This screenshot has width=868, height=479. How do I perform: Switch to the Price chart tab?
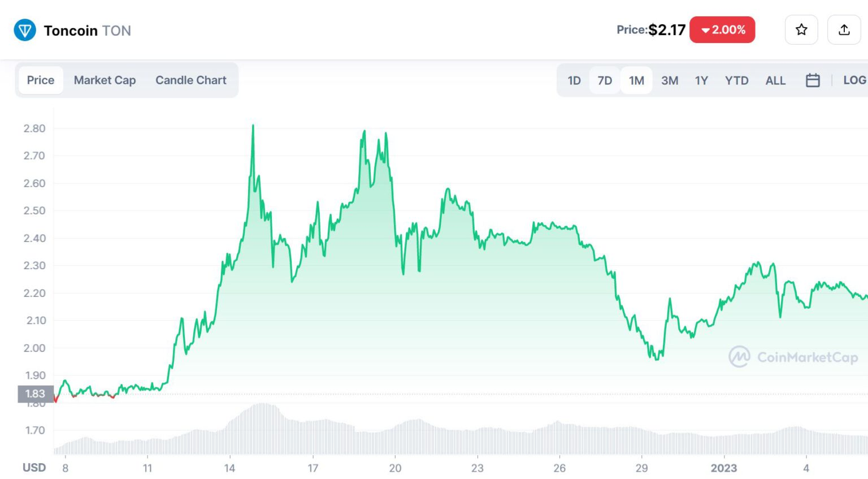pyautogui.click(x=41, y=80)
